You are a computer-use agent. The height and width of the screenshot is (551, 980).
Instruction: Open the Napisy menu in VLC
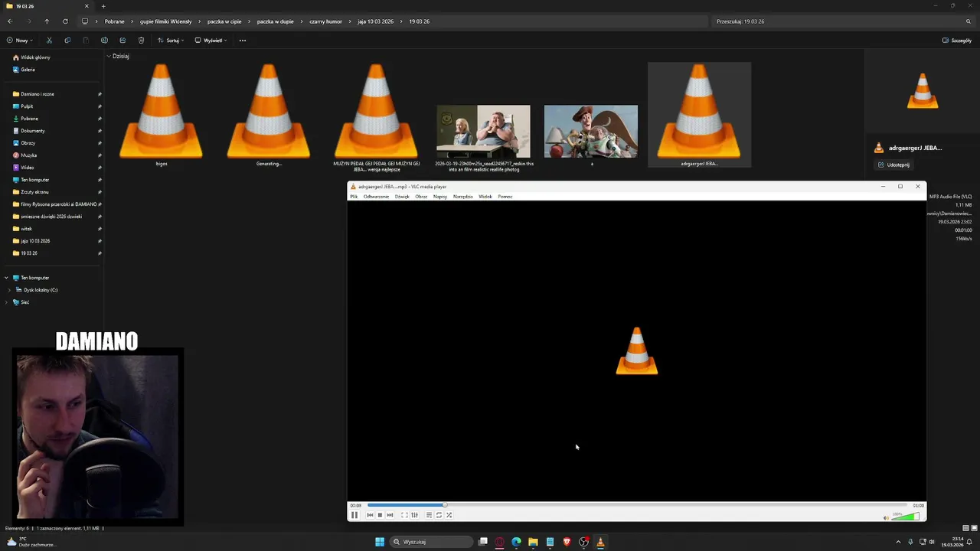point(440,197)
